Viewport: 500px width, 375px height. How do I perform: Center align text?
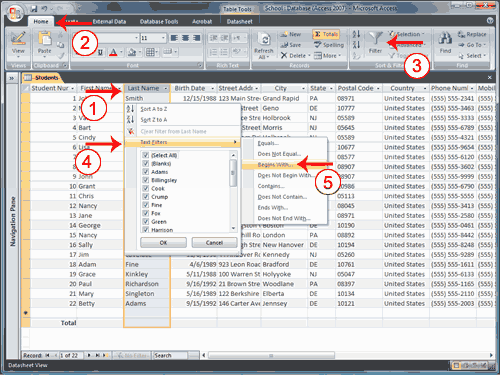(185, 38)
